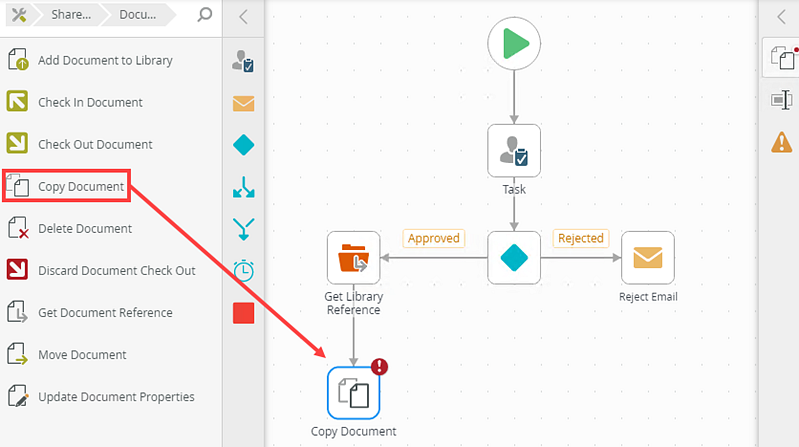Select the Discard Document Check Out label
Image resolution: width=799 pixels, height=447 pixels.
pos(117,271)
